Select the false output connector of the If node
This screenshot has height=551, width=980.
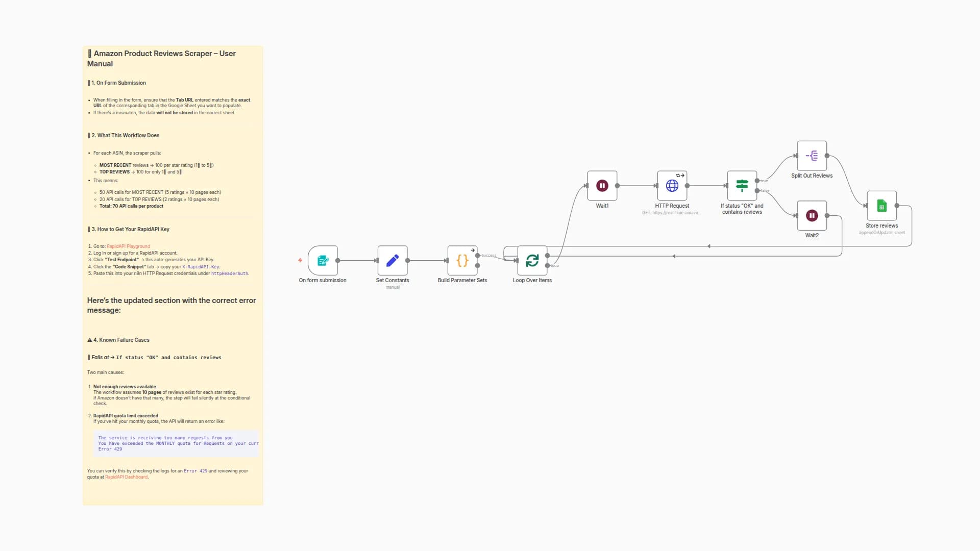pyautogui.click(x=757, y=191)
